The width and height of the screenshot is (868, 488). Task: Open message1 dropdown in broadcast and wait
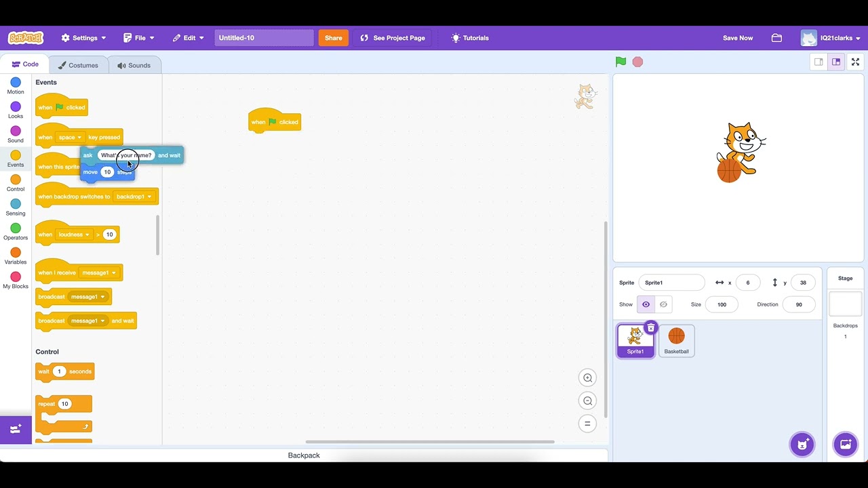(x=88, y=321)
